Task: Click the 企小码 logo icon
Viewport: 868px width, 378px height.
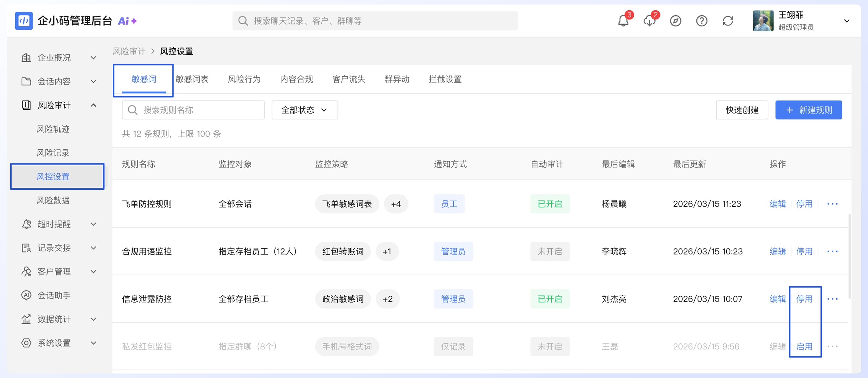Action: pos(24,21)
